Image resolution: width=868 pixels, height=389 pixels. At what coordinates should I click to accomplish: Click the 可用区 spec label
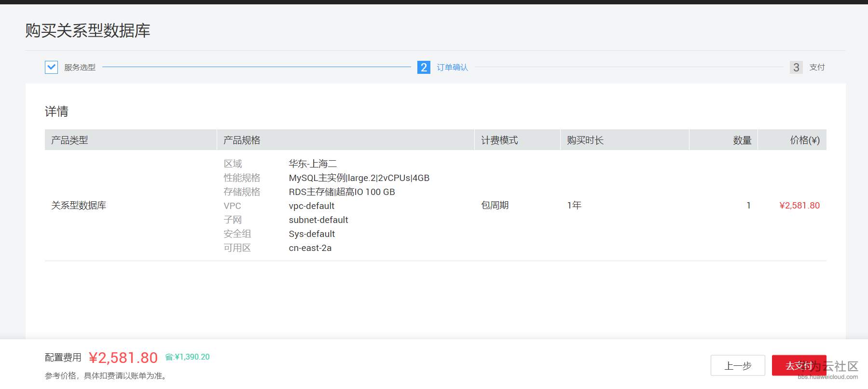[x=237, y=248]
